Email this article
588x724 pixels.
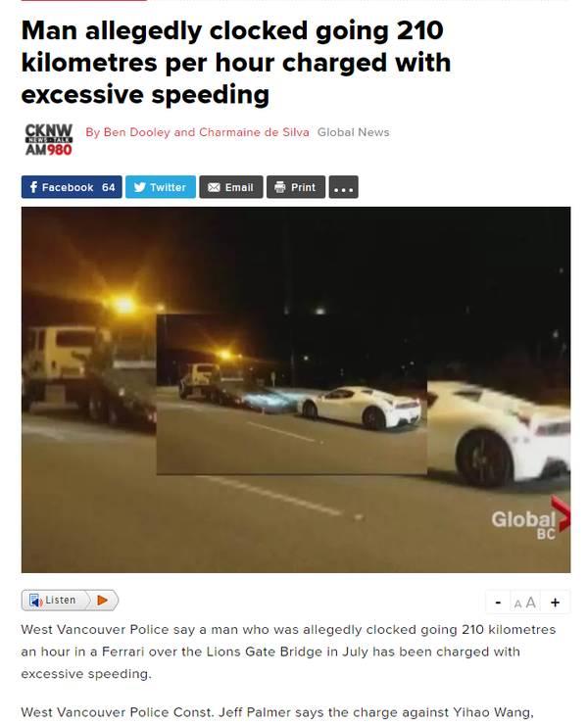pos(231,187)
